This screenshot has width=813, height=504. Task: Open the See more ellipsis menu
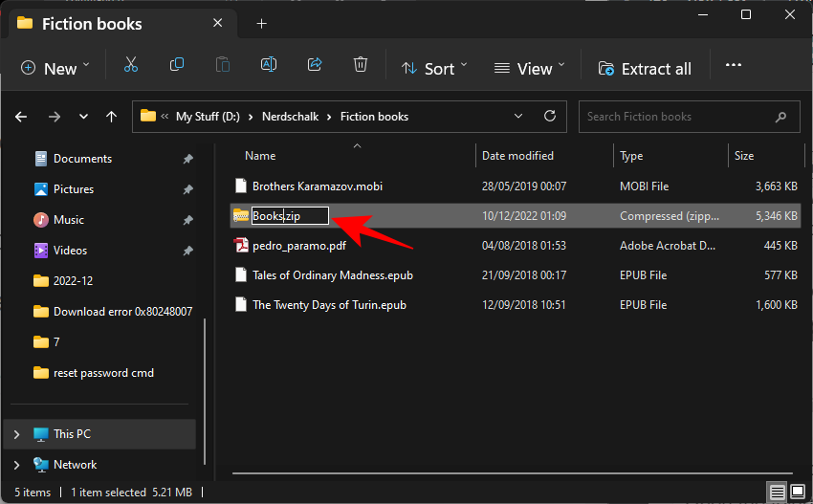pyautogui.click(x=734, y=66)
